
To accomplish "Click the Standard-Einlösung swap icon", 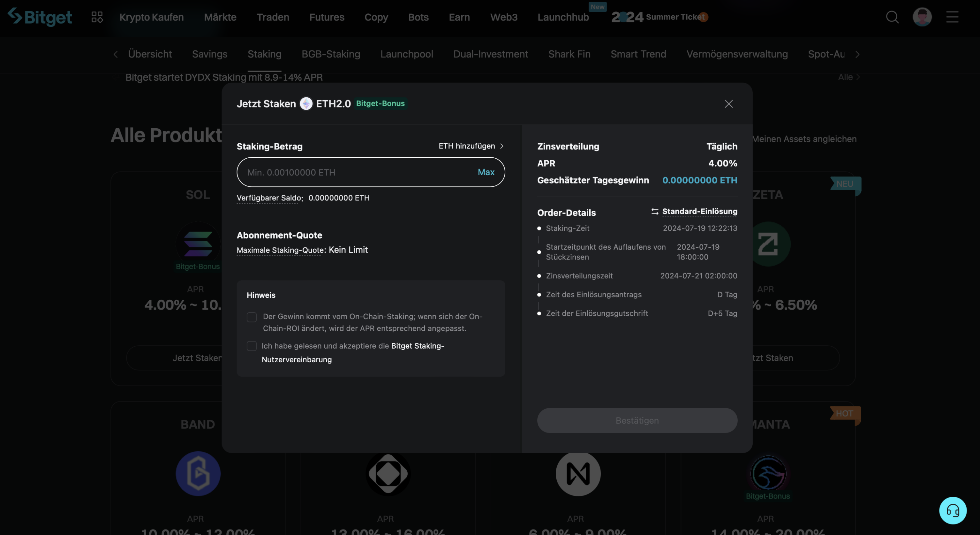I will click(x=654, y=212).
